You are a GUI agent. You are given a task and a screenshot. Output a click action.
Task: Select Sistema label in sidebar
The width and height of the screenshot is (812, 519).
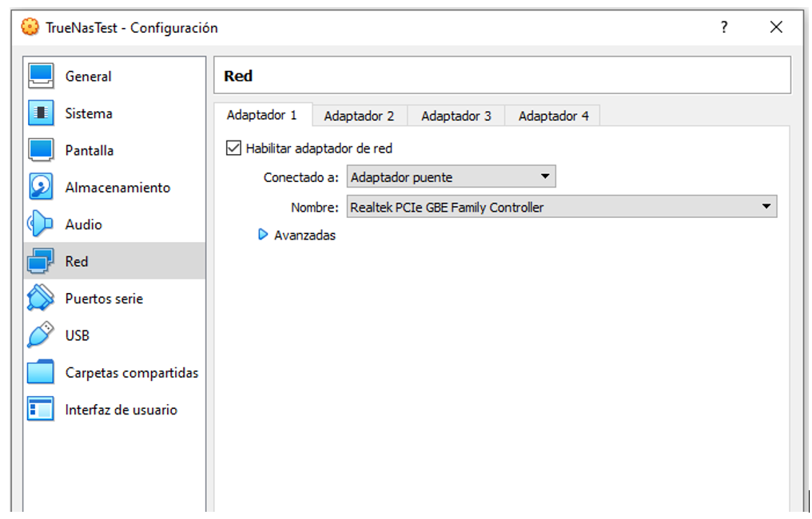click(x=89, y=113)
